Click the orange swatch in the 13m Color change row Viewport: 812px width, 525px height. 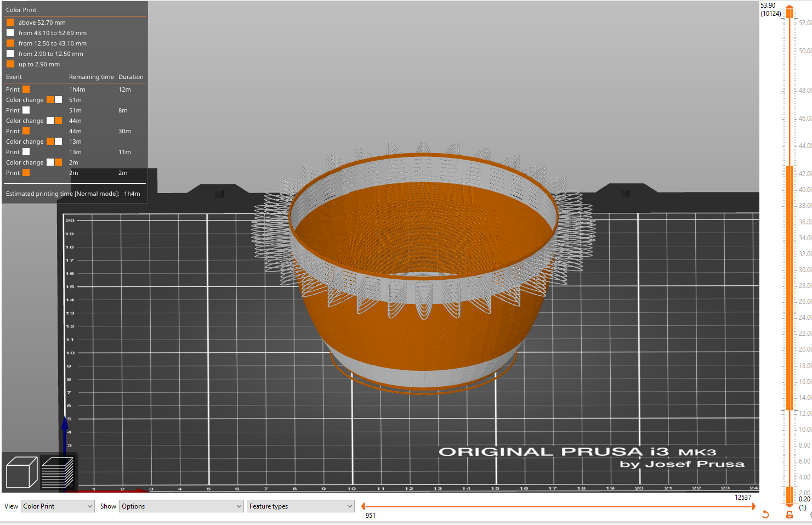50,142
